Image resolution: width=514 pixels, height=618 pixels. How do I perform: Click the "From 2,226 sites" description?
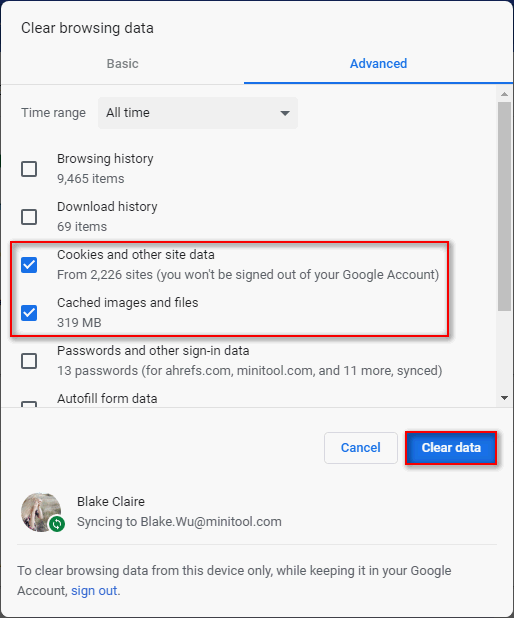coord(248,275)
